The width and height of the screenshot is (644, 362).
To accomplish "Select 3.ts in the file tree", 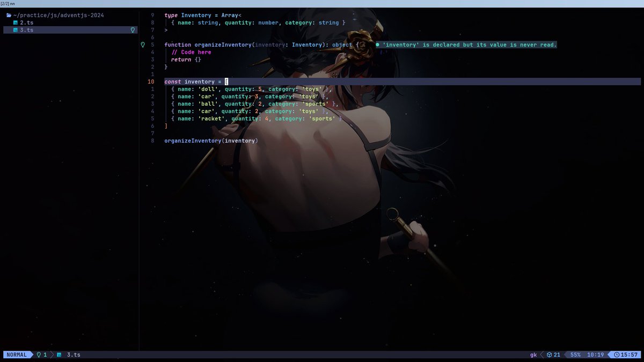I will pos(70,30).
